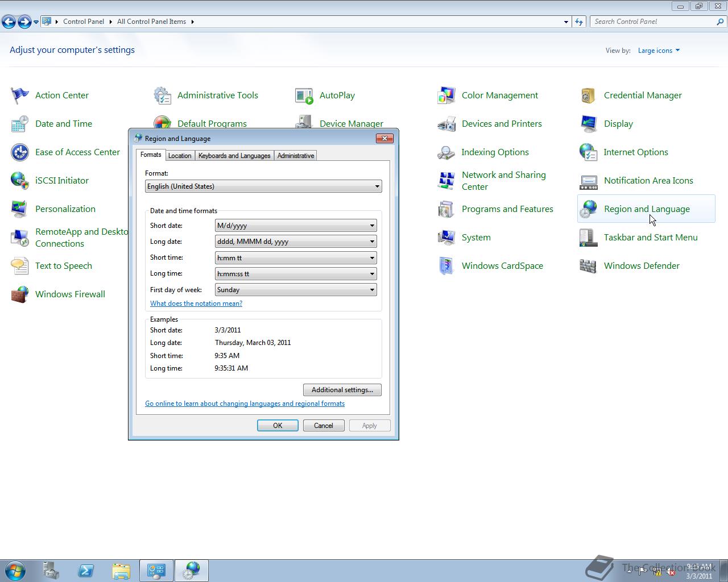Open the Display monitor icon
Viewport: 728px width, 582px height.
[589, 124]
